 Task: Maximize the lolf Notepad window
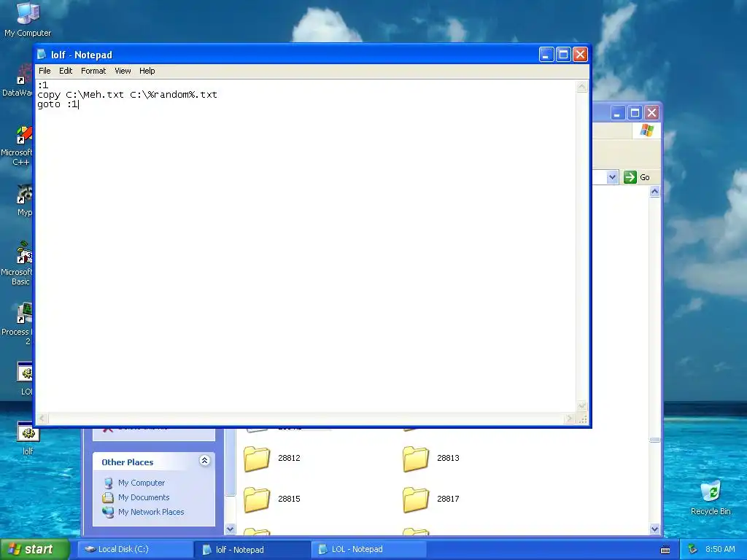coord(563,55)
